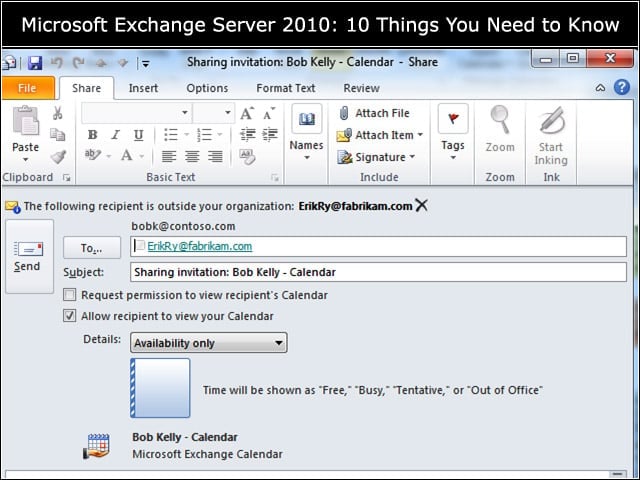
Task: Toggle Bold formatting
Action: click(x=92, y=135)
